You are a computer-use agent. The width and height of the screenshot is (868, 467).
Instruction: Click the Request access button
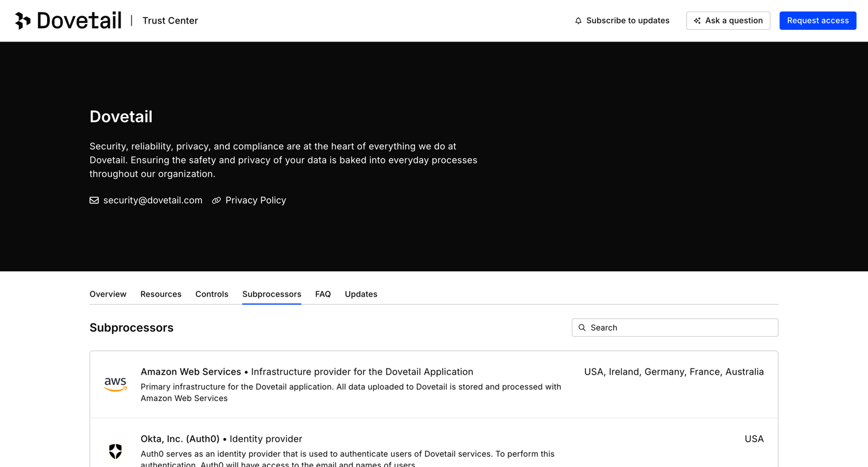[817, 21]
